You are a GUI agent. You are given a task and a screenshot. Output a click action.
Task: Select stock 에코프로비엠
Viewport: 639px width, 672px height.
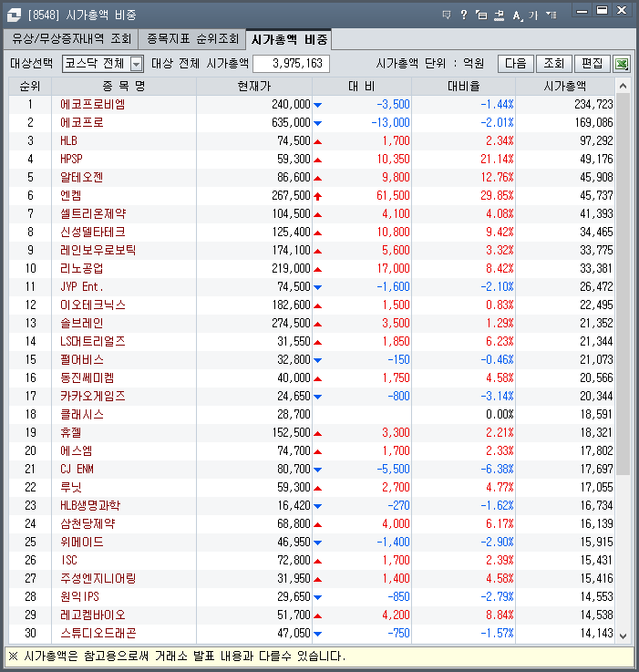[x=93, y=104]
